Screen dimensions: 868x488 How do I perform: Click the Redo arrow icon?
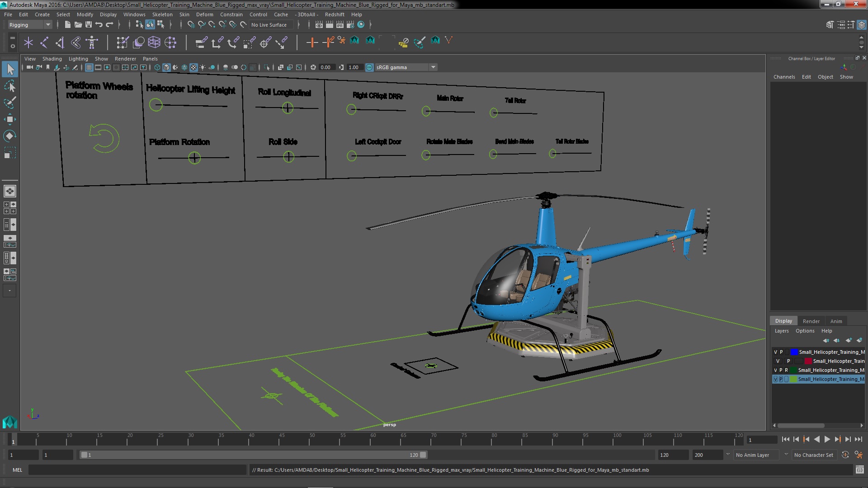109,24
